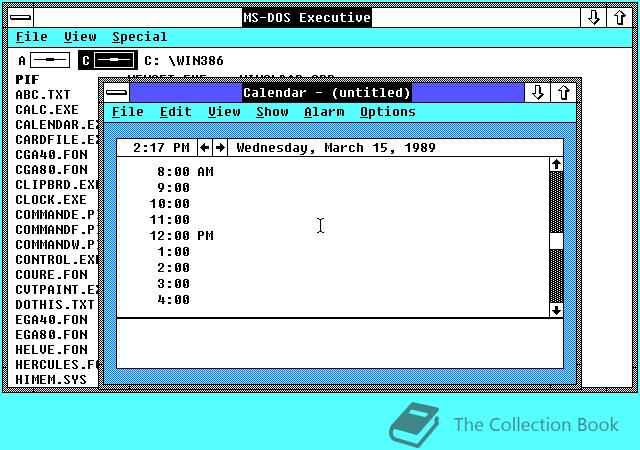The width and height of the screenshot is (640, 450).
Task: Maximize MS-DOS Executive with up arrow
Action: (620, 18)
